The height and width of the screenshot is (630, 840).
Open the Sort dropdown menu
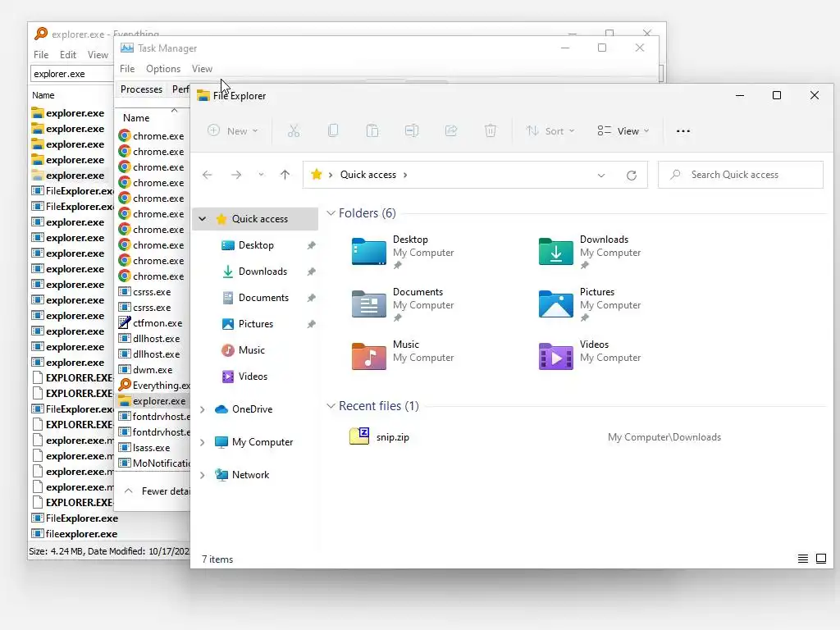point(550,130)
